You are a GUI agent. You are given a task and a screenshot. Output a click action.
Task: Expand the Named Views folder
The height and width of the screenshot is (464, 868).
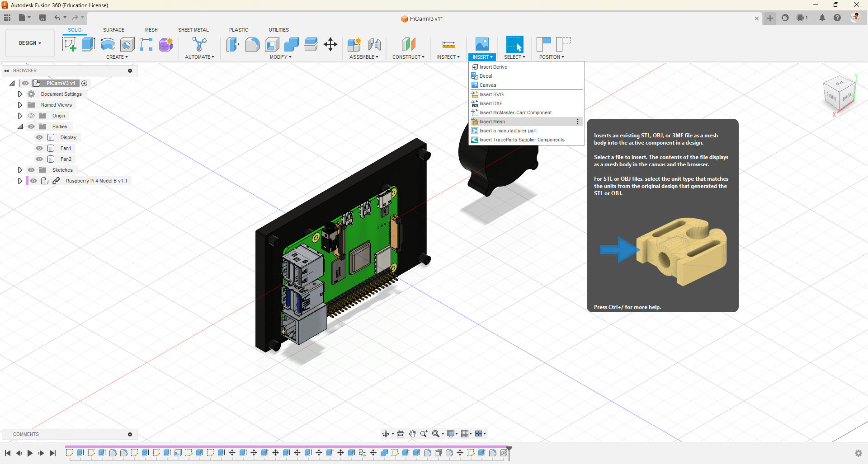pos(20,105)
